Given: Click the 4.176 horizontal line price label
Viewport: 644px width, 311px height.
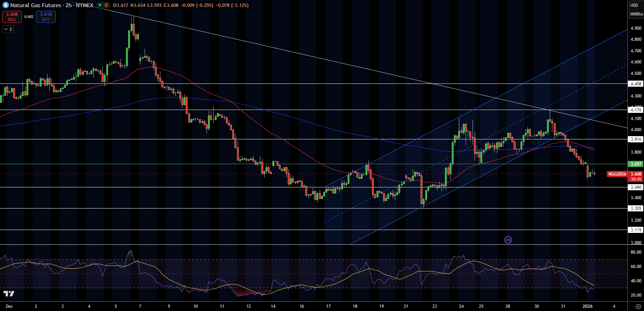Looking at the screenshot, I should click(x=636, y=110).
